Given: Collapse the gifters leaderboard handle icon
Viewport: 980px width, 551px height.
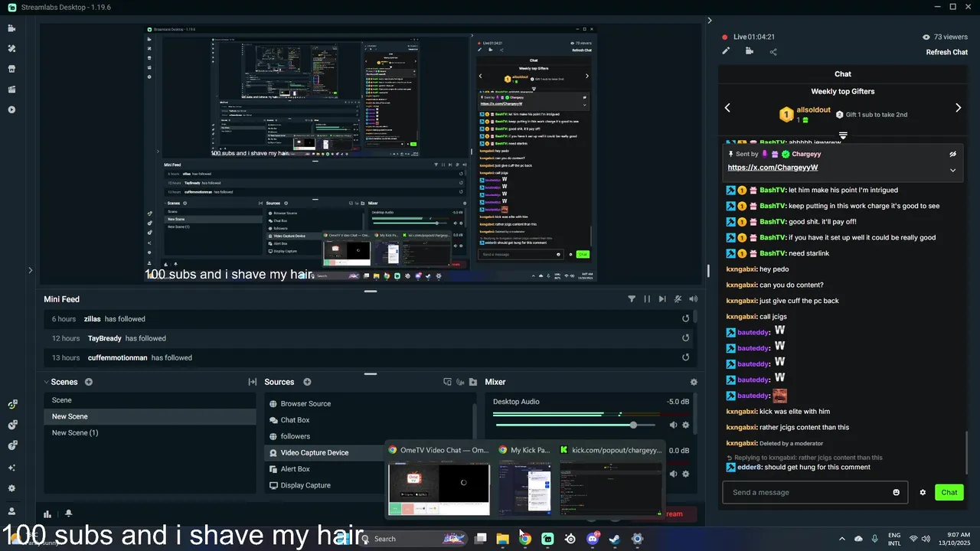Looking at the screenshot, I should (x=843, y=135).
